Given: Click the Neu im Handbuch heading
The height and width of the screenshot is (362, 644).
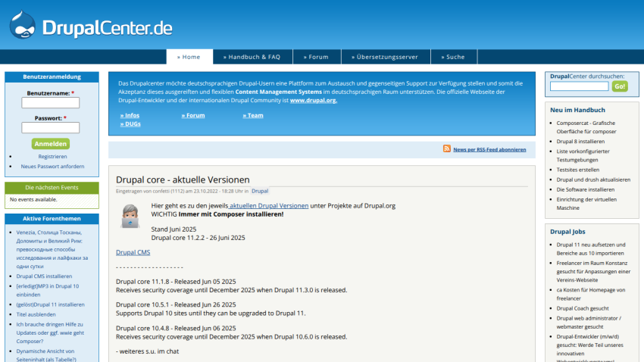Looking at the screenshot, I should (x=577, y=110).
